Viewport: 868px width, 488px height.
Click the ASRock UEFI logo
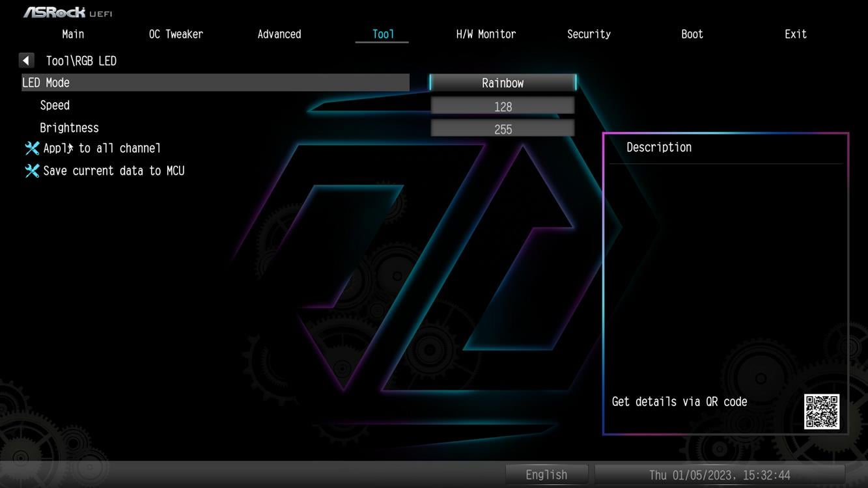pos(68,12)
